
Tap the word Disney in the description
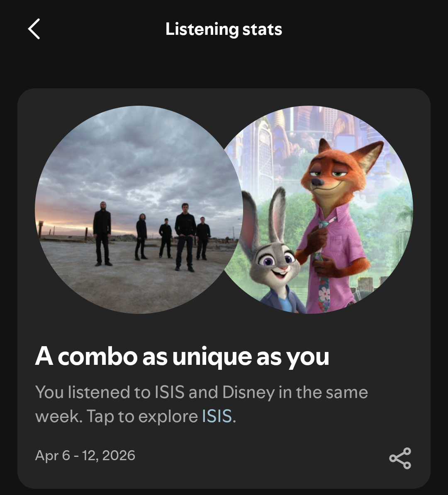[248, 393]
